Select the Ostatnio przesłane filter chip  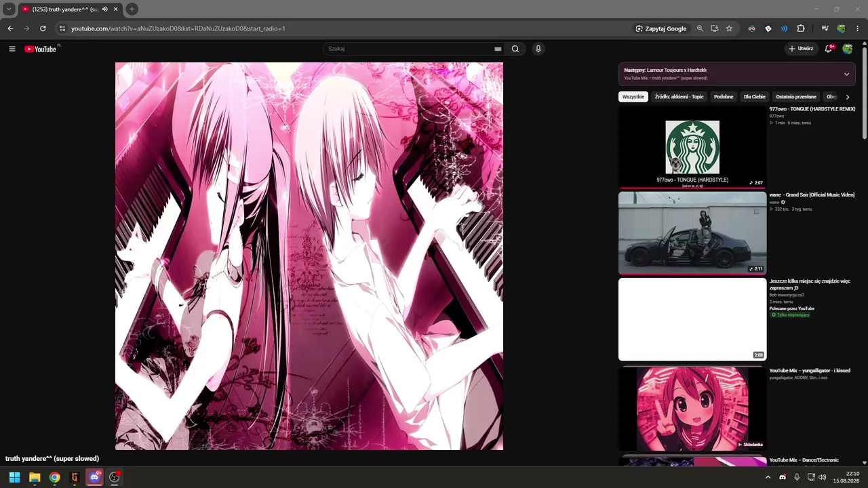click(796, 97)
